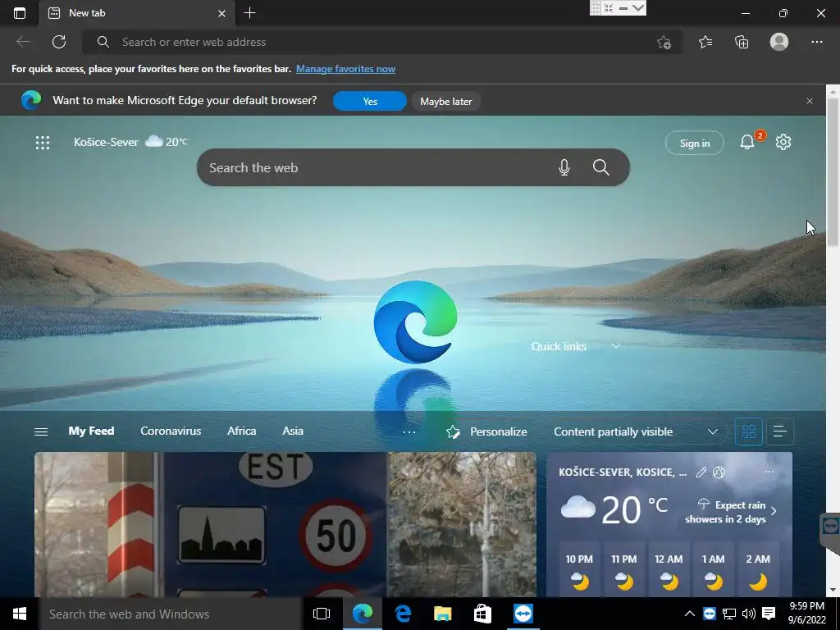Image resolution: width=840 pixels, height=630 pixels.
Task: Select the Africa feed tab
Action: click(242, 431)
